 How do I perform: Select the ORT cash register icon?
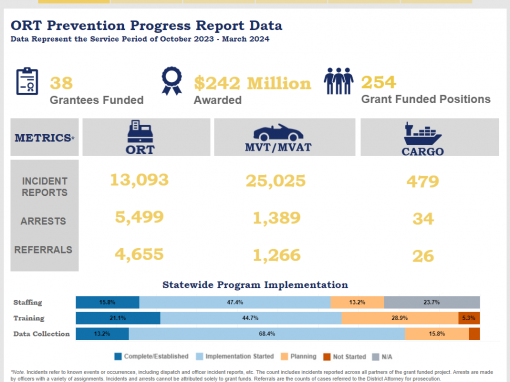140,132
